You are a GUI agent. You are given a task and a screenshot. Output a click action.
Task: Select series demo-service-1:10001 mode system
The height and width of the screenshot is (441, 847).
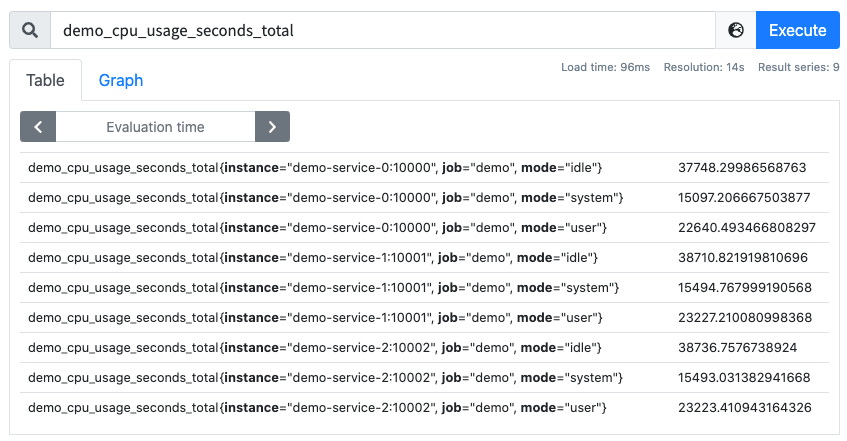pyautogui.click(x=324, y=288)
